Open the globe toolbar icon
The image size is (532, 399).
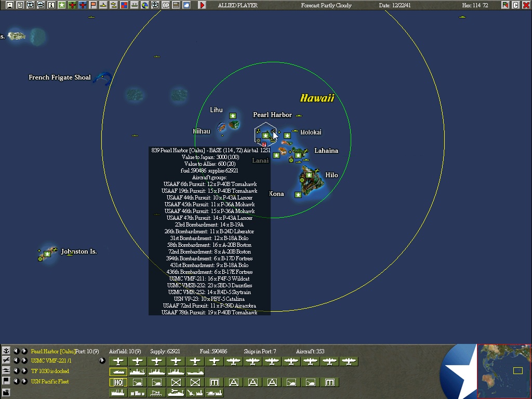(145, 5)
